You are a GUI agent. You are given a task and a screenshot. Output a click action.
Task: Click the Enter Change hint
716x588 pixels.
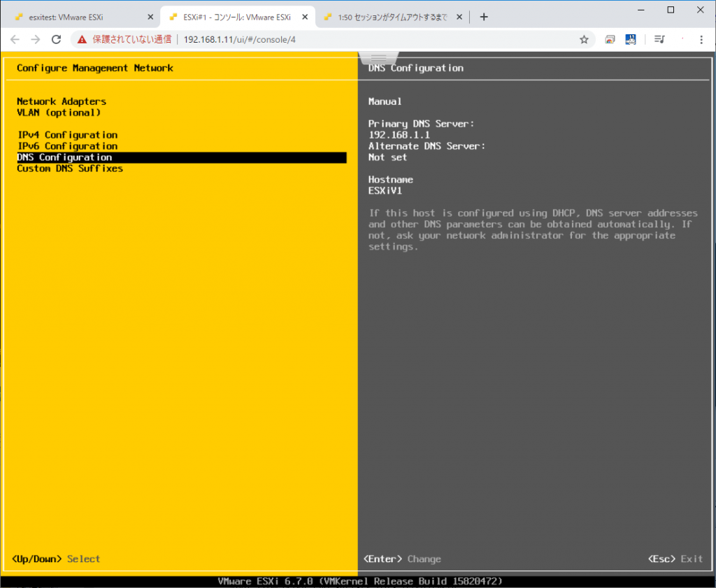click(402, 559)
